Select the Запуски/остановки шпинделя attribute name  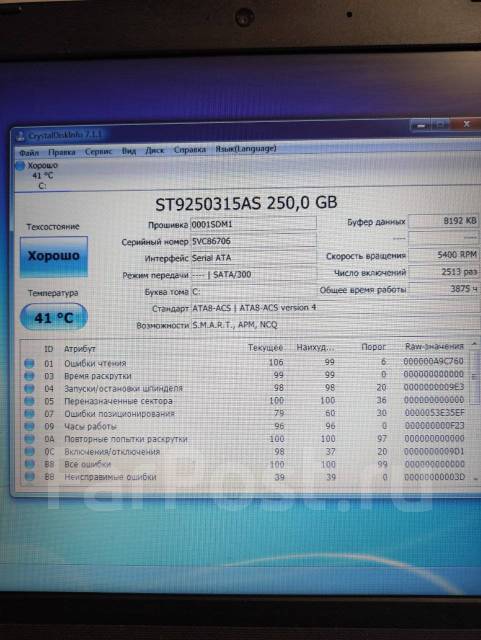click(x=123, y=389)
